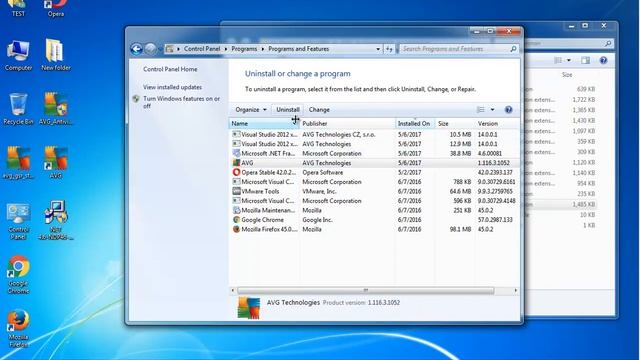Open Turn Windows features on or off

point(181,102)
